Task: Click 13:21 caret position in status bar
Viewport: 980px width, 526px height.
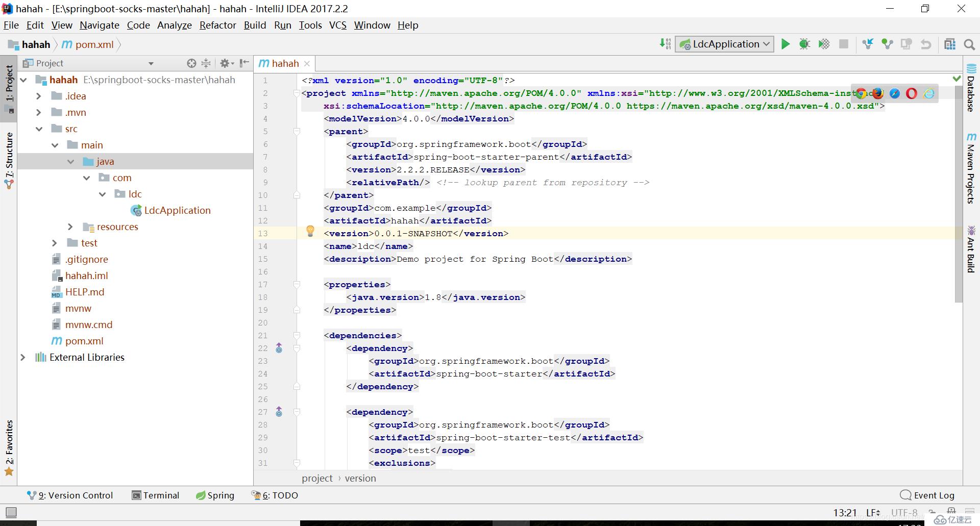Action: [845, 513]
